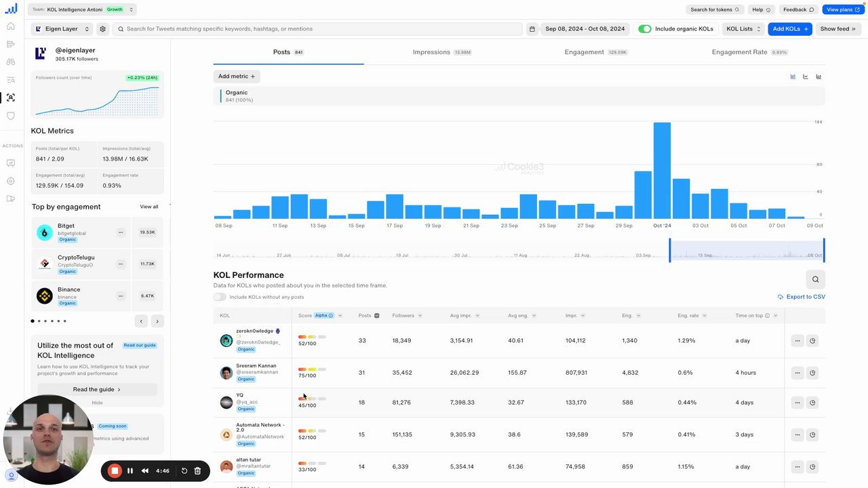
Task: Click the Add KOLs button
Action: pyautogui.click(x=789, y=29)
